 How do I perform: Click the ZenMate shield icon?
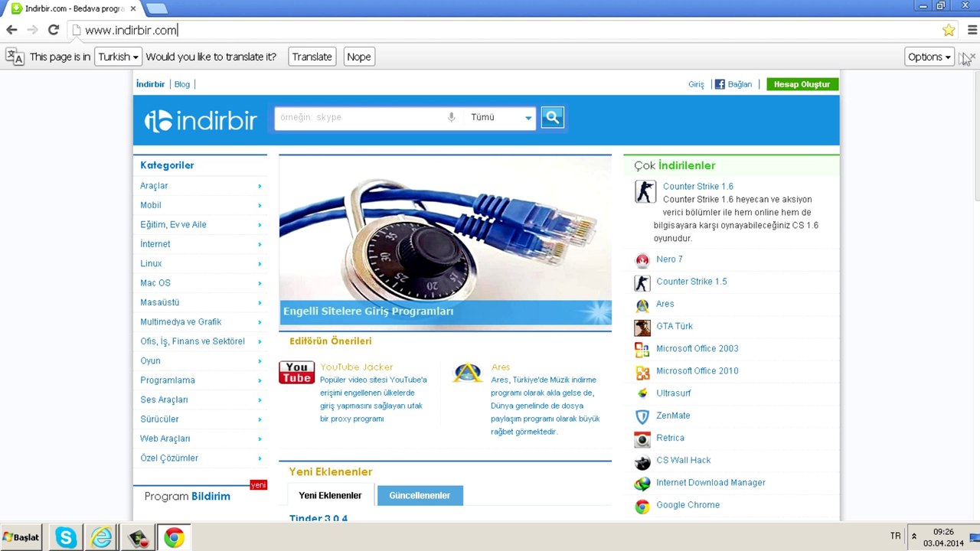coord(642,416)
